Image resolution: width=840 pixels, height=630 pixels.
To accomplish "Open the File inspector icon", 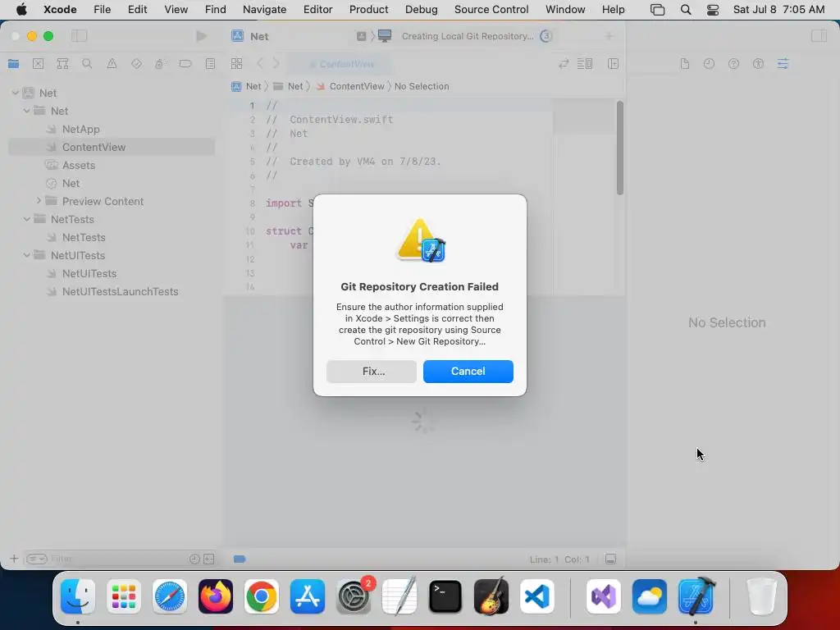I will pyautogui.click(x=685, y=64).
